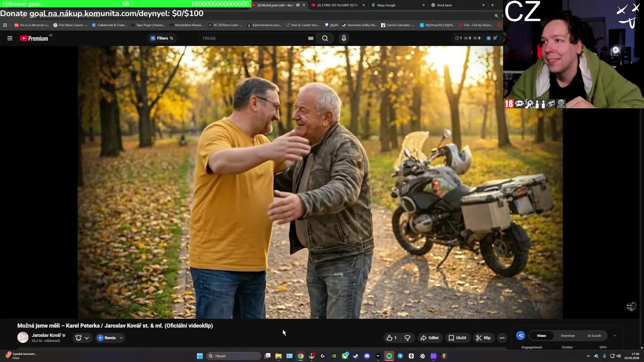The width and height of the screenshot is (644, 362).
Task: Click the vidIQ Remix button
Action: click(107, 338)
